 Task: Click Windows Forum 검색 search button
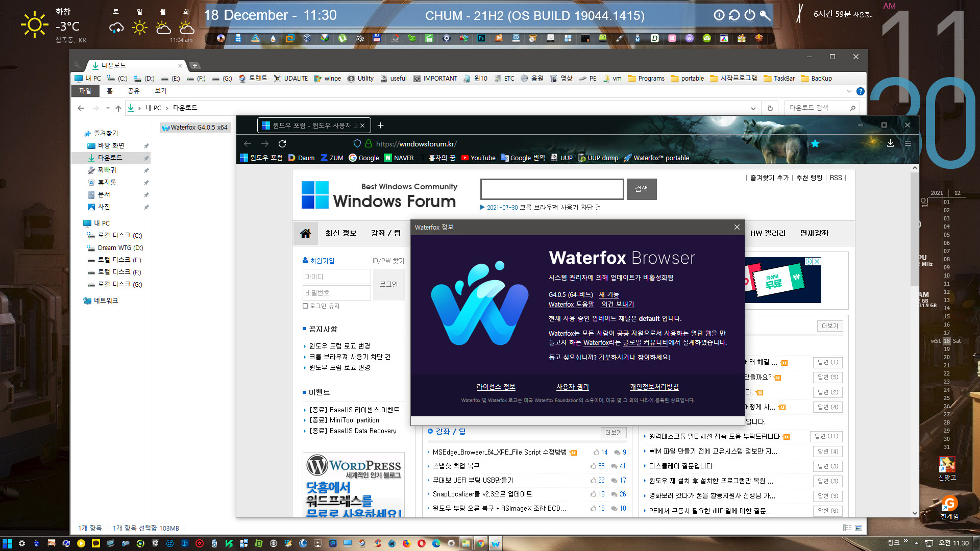(x=641, y=188)
